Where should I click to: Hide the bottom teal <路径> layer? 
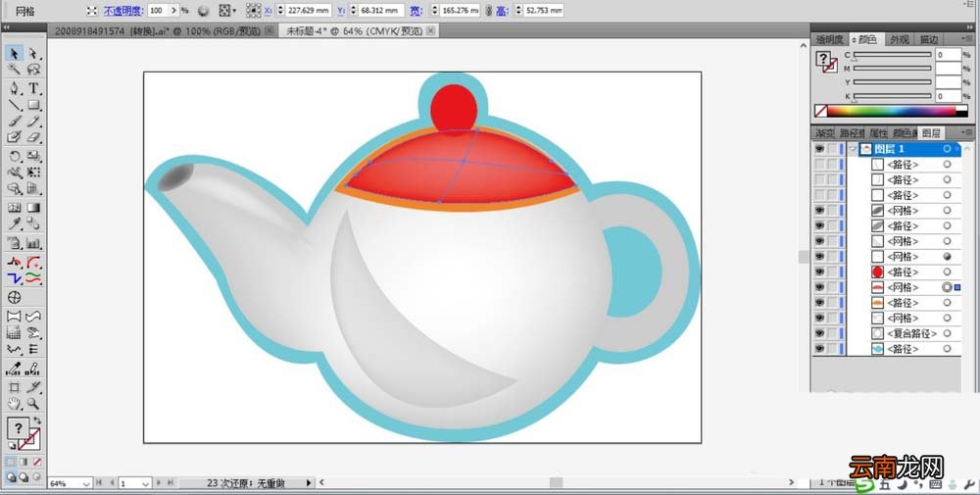click(819, 349)
